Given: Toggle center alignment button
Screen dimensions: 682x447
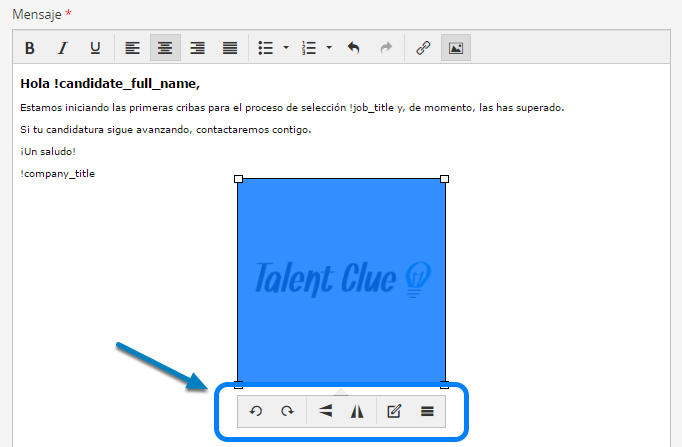Looking at the screenshot, I should coord(165,48).
